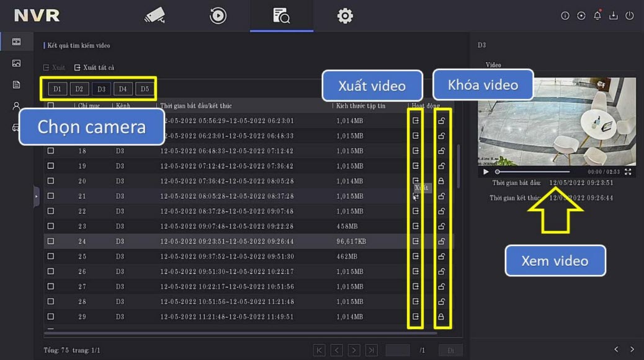Tick the checkbox for row 19
The height and width of the screenshot is (360, 644).
coord(51,166)
